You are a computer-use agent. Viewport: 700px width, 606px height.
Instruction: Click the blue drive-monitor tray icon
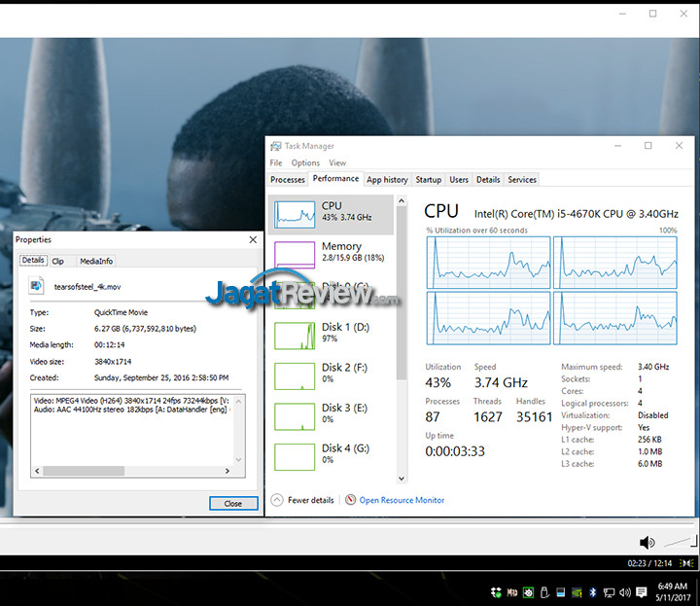pos(560,592)
